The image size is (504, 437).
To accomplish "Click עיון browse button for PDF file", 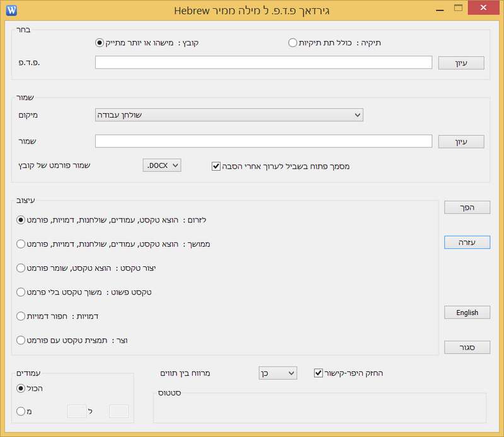I will [x=461, y=63].
